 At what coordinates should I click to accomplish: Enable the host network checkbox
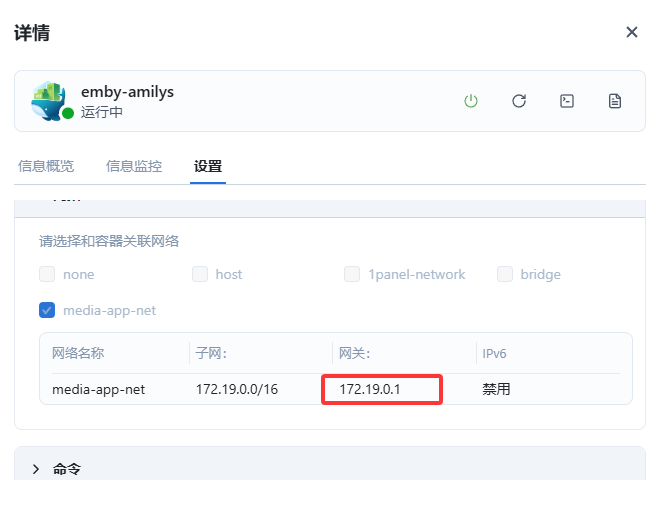(x=200, y=274)
